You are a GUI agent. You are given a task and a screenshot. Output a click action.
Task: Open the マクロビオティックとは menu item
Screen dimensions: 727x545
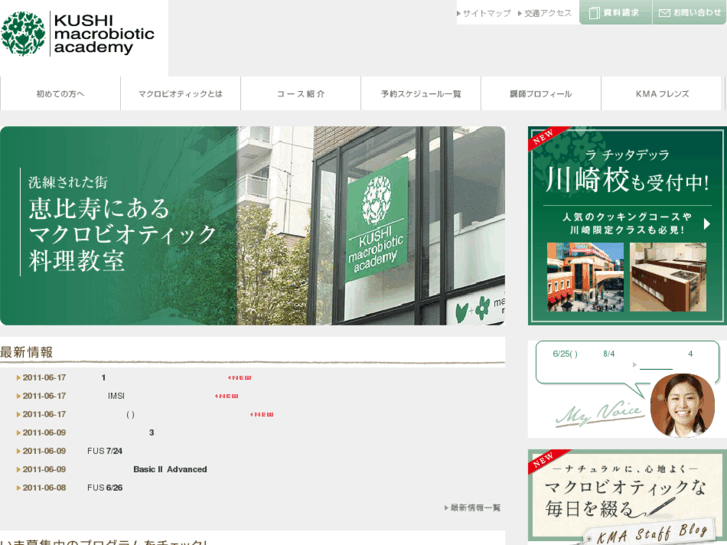pyautogui.click(x=180, y=94)
